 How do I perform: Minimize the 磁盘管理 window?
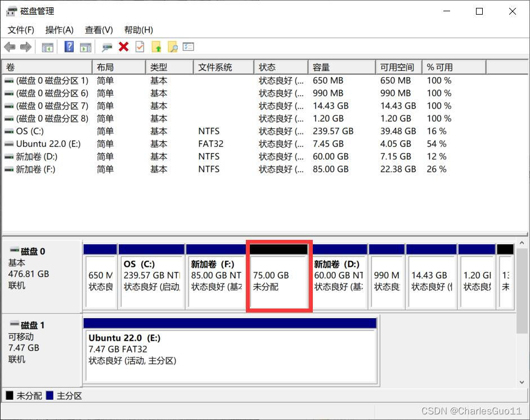point(447,11)
